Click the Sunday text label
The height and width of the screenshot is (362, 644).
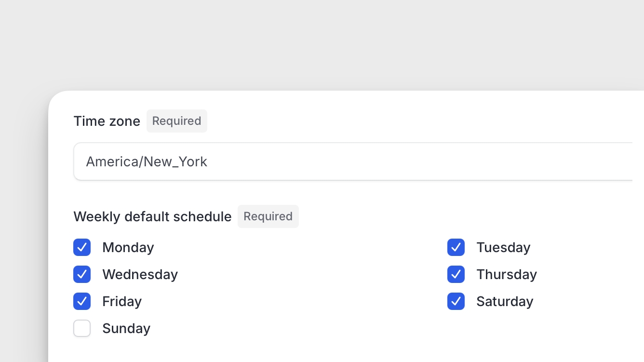click(x=126, y=328)
